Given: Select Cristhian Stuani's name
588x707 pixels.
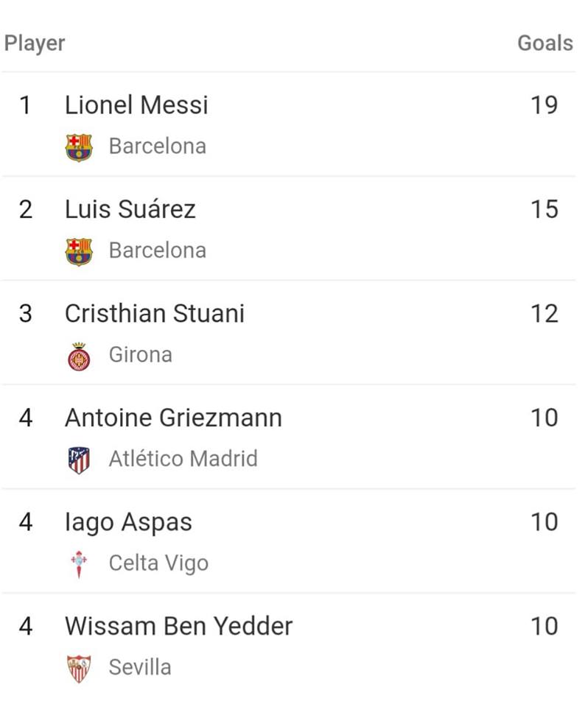Looking at the screenshot, I should click(x=155, y=314).
